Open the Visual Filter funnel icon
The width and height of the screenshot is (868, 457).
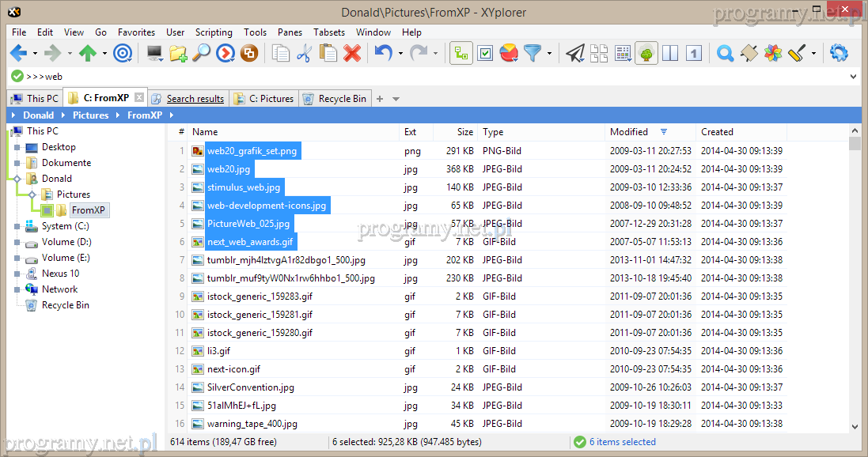533,54
